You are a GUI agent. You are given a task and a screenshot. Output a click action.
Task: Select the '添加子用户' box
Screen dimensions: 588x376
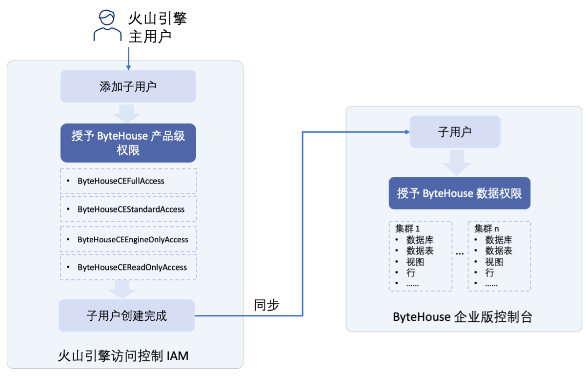[x=128, y=86]
